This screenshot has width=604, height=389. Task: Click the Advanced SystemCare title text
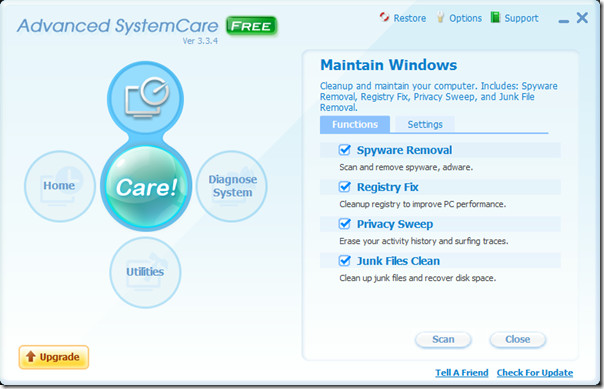tap(117, 26)
